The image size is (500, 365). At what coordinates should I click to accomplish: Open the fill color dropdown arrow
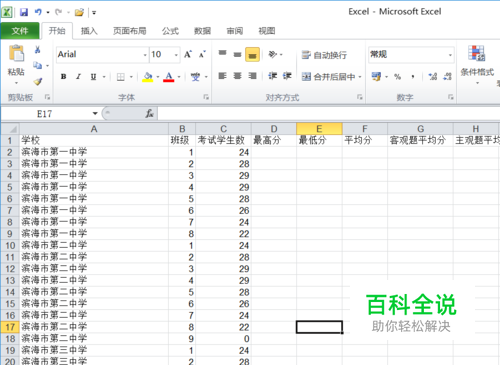click(x=157, y=77)
